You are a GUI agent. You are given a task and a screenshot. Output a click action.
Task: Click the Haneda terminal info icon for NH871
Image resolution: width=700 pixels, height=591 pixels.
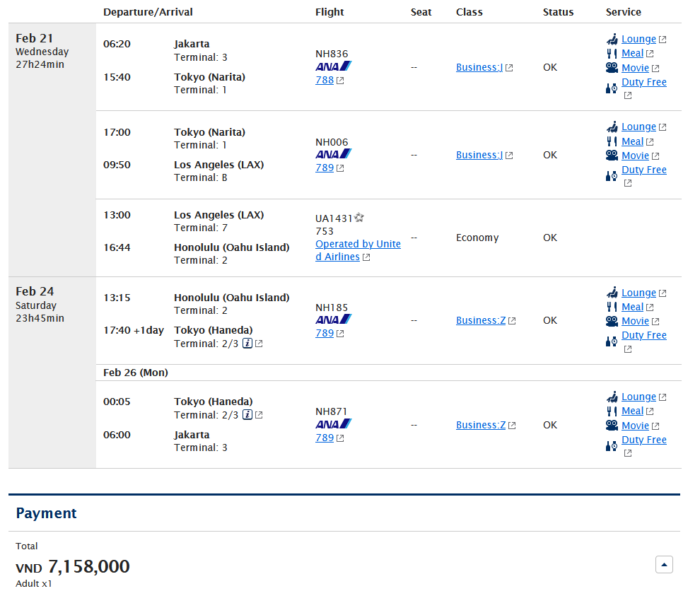click(247, 415)
